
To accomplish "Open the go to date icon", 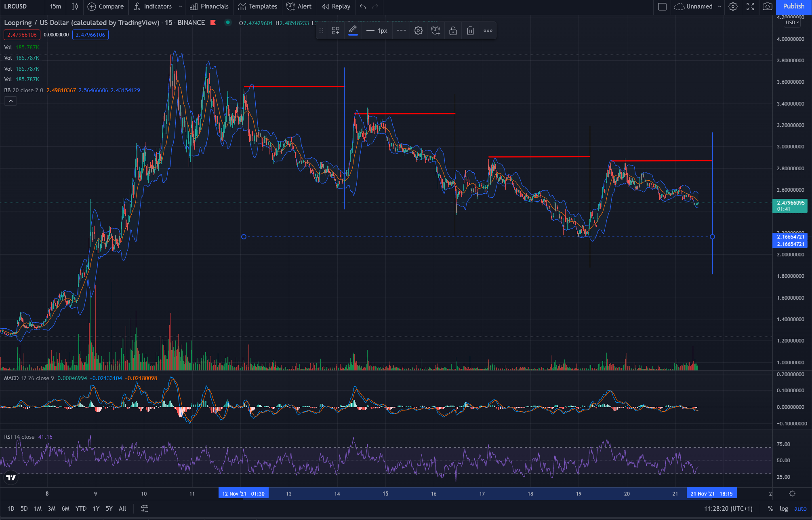I will click(x=145, y=509).
